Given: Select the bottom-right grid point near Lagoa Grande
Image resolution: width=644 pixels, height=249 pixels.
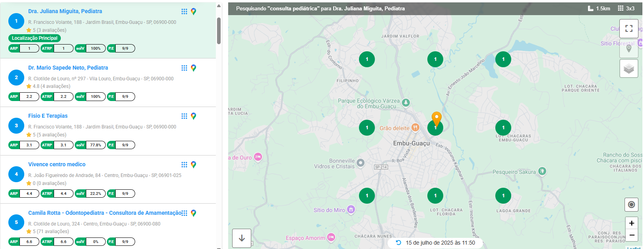Looking at the screenshot, I should coord(503,196).
